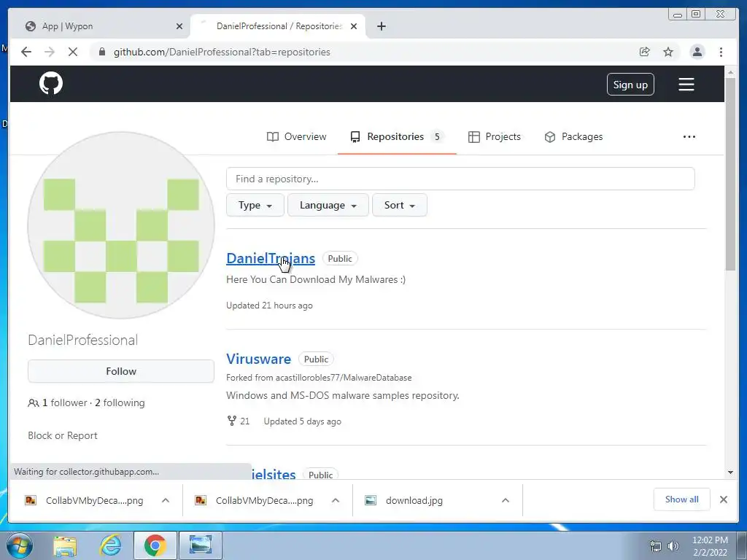The width and height of the screenshot is (747, 560).
Task: Click the picture viewer taskbar icon
Action: (x=201, y=545)
